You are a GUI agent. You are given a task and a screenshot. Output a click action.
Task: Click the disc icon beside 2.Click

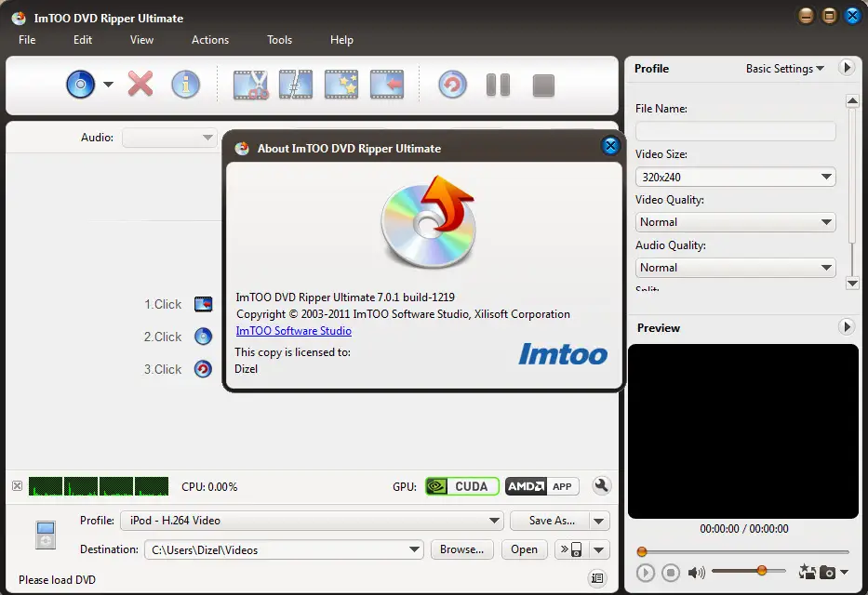coord(203,337)
